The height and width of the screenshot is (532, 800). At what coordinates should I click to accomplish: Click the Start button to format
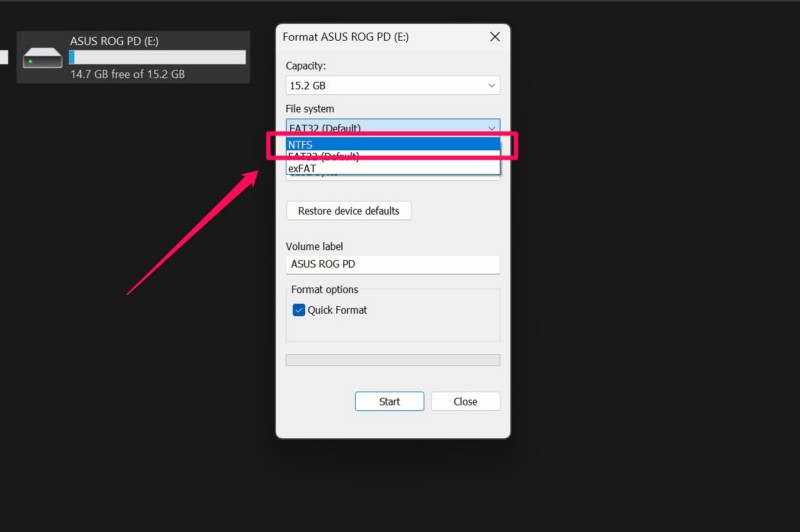[389, 401]
